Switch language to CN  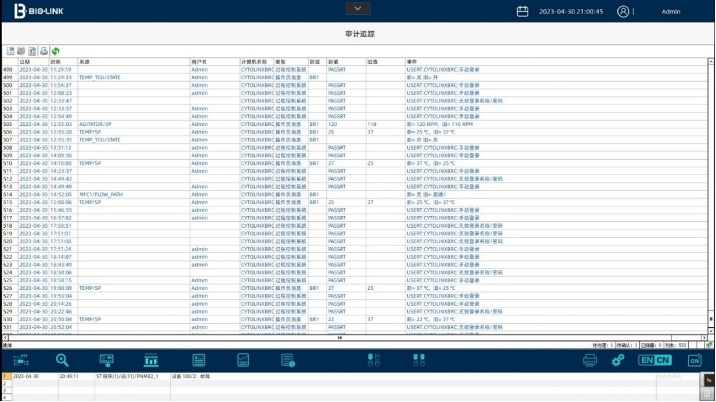663,360
